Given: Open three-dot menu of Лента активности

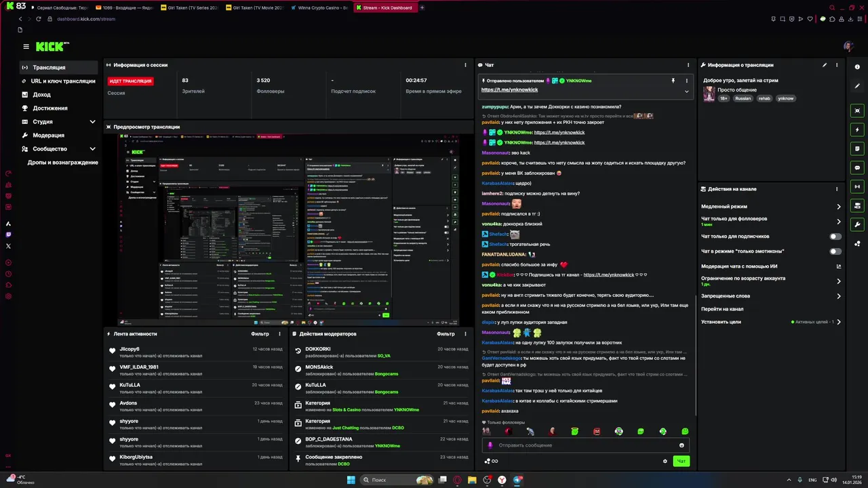Looking at the screenshot, I should (x=279, y=334).
